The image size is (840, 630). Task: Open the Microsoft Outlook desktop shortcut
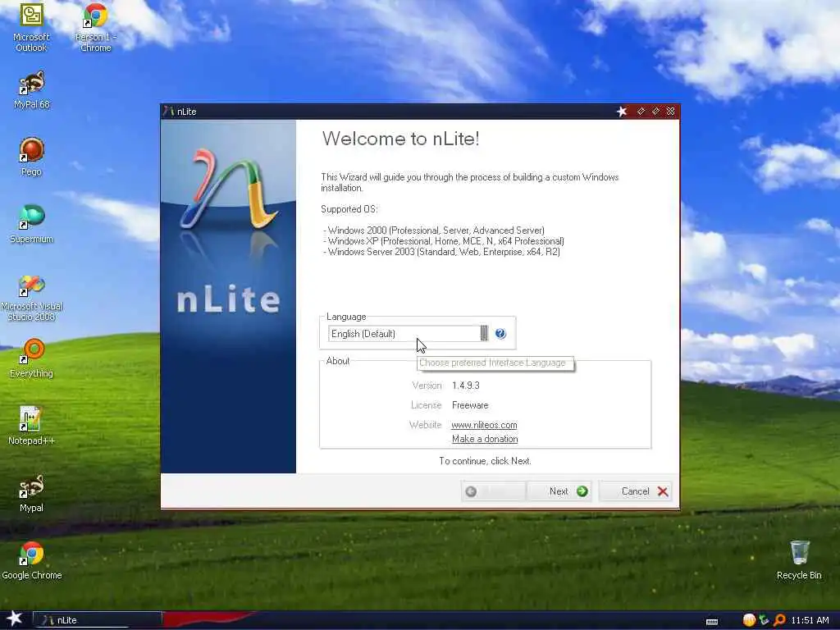click(x=31, y=28)
